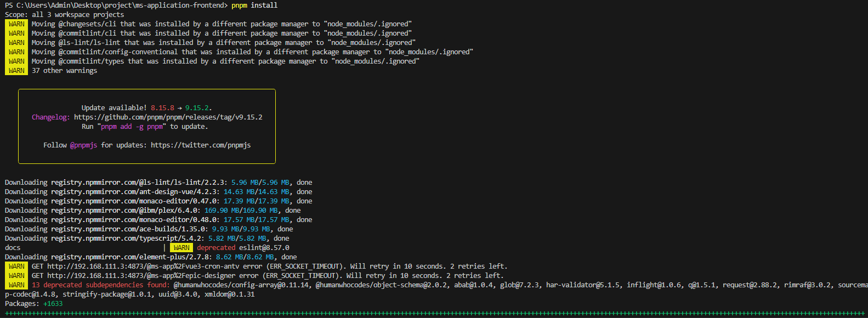Click the WARN badge before "deprecated eslint@8.57.0"

tap(181, 248)
